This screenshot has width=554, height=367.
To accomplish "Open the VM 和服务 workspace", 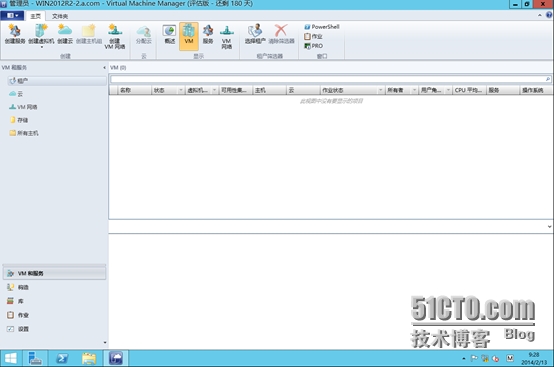I will tap(54, 273).
